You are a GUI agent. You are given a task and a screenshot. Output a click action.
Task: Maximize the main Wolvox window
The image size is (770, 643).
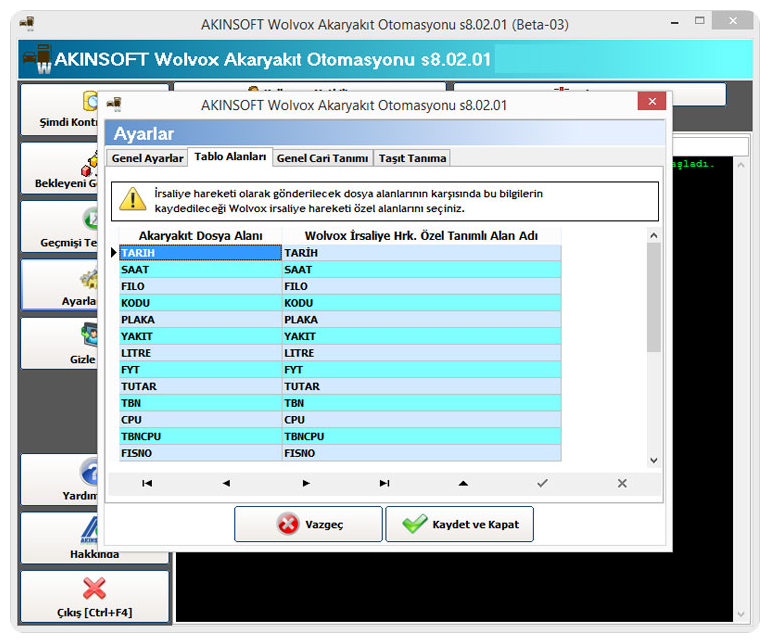699,21
